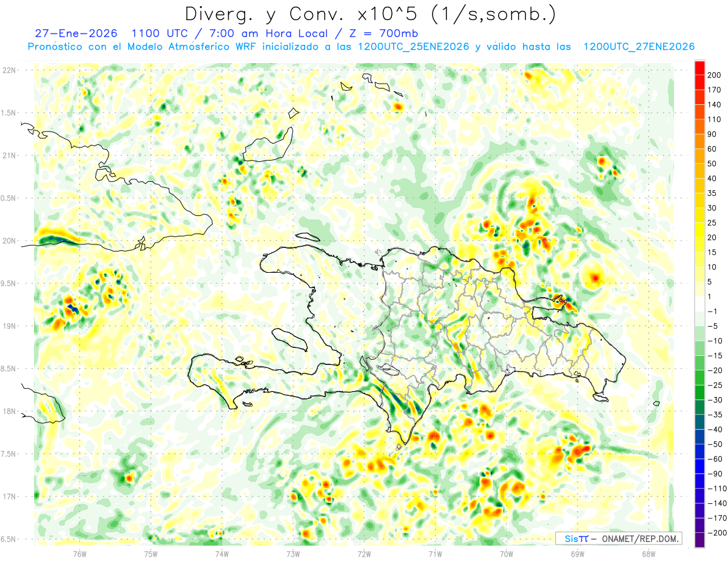Click the '22N' latitude label

(10, 70)
